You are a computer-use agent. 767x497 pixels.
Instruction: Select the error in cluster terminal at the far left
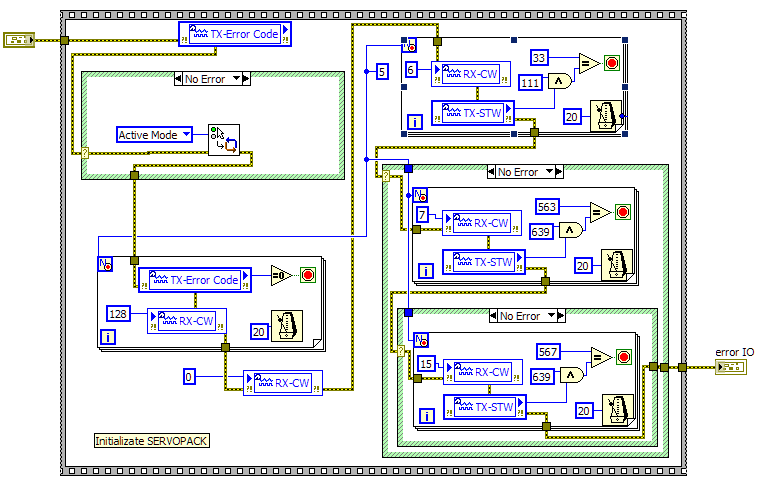tap(19, 40)
